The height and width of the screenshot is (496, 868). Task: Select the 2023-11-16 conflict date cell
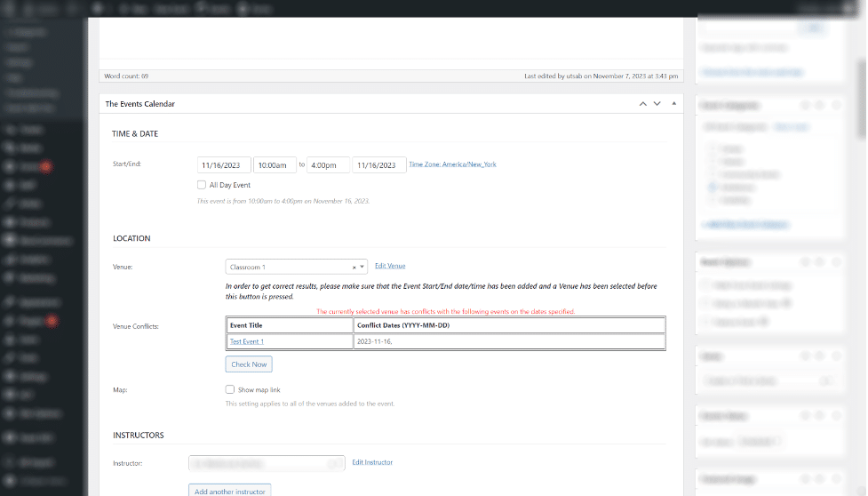tap(509, 341)
